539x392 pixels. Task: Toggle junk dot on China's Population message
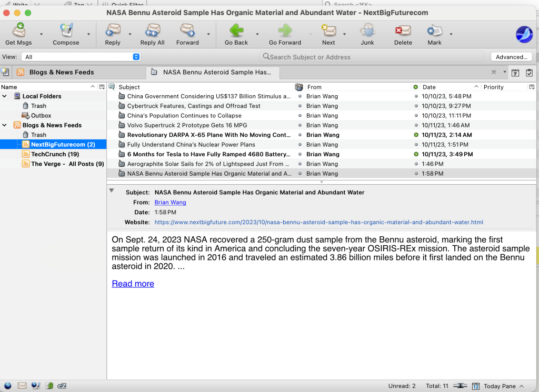coord(300,116)
